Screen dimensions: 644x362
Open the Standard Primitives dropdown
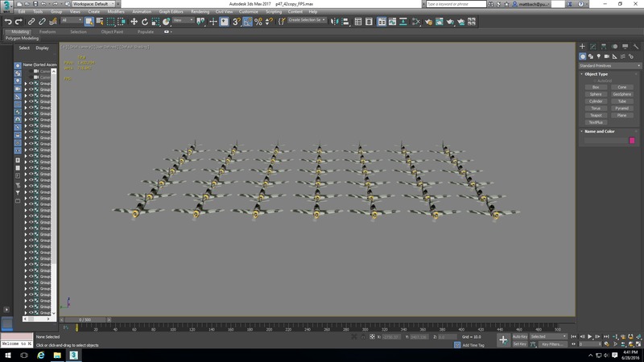pos(609,65)
